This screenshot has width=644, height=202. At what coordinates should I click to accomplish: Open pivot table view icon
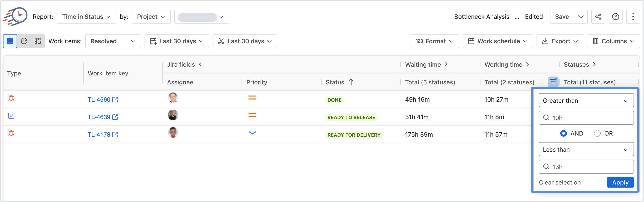[x=38, y=41]
